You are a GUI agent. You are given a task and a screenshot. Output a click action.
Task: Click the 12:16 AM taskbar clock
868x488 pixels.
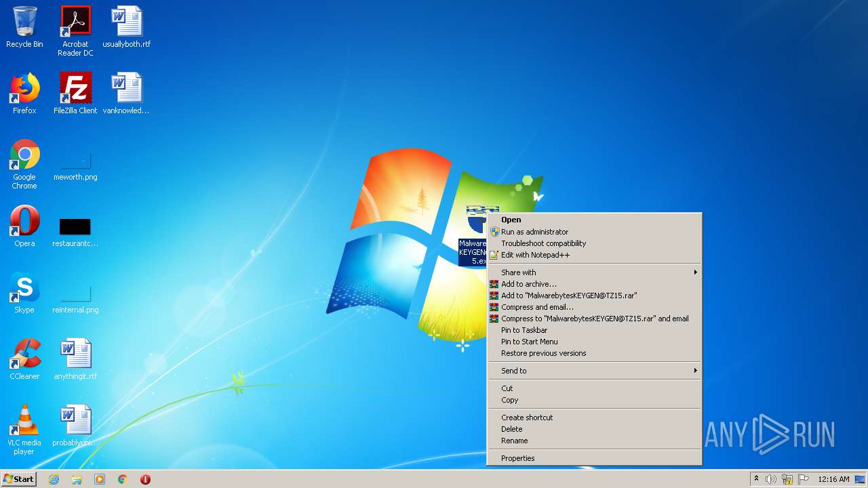coord(833,479)
